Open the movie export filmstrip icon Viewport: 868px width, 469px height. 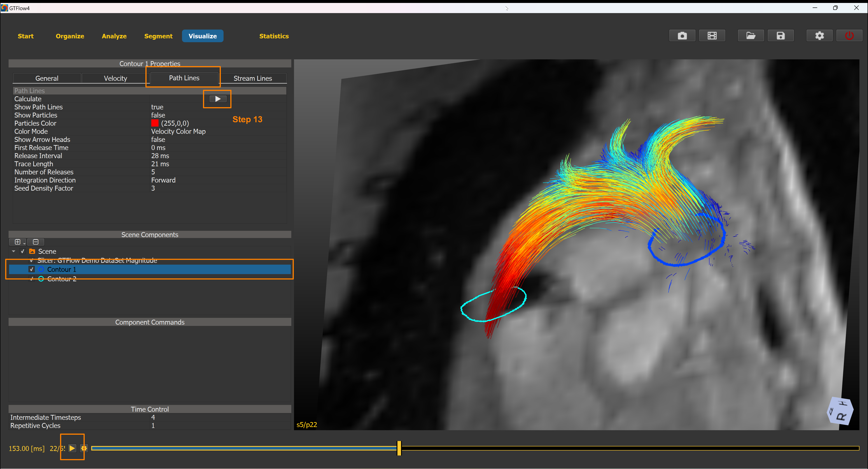(x=712, y=36)
